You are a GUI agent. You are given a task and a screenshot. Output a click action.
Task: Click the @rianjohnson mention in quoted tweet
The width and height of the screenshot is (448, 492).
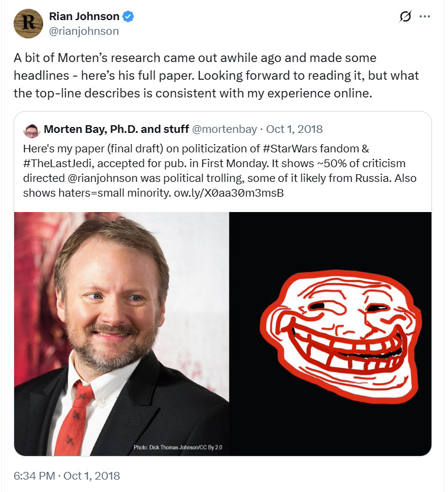(102, 178)
